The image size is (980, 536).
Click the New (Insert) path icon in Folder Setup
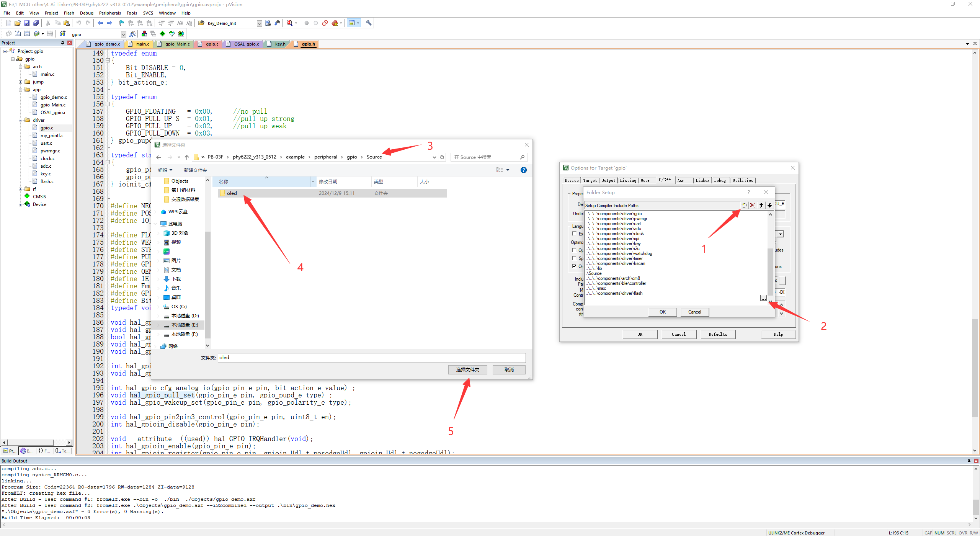(744, 205)
